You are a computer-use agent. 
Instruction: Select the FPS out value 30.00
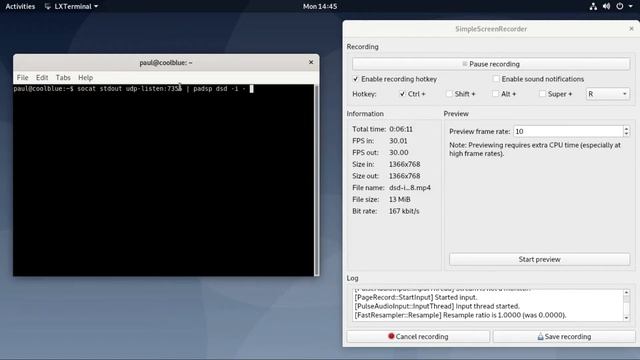(398, 153)
